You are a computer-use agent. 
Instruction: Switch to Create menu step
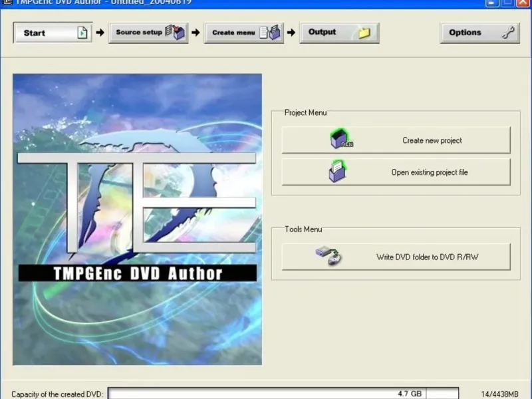[243, 33]
